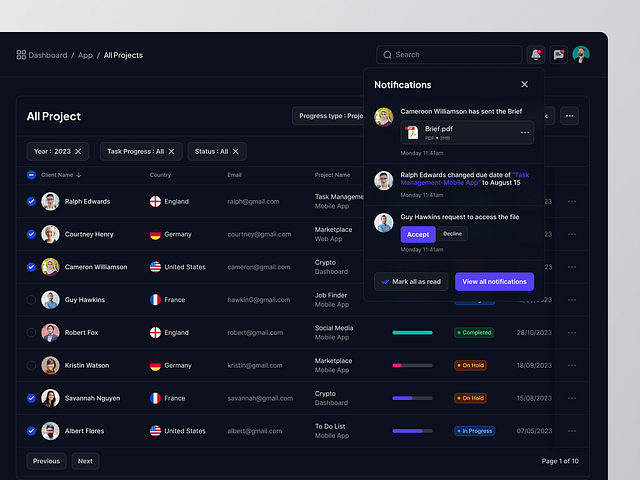This screenshot has width=640, height=480.
Task: Select the Guy Hawkins row checkbox
Action: click(31, 299)
